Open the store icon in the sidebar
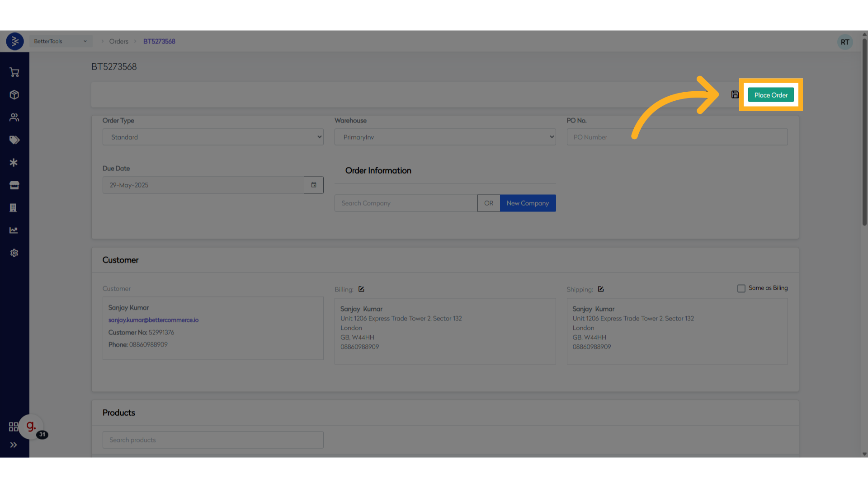The height and width of the screenshot is (488, 868). pos(14,185)
